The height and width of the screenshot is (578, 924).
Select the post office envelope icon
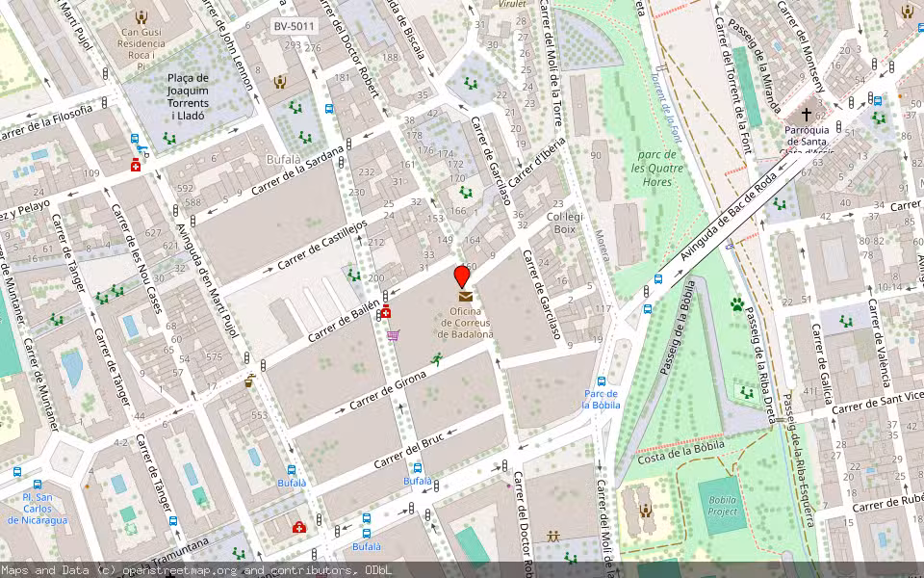[x=466, y=296]
